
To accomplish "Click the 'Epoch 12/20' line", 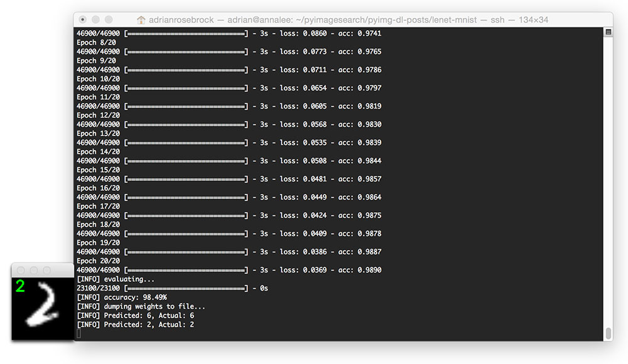I will point(98,115).
